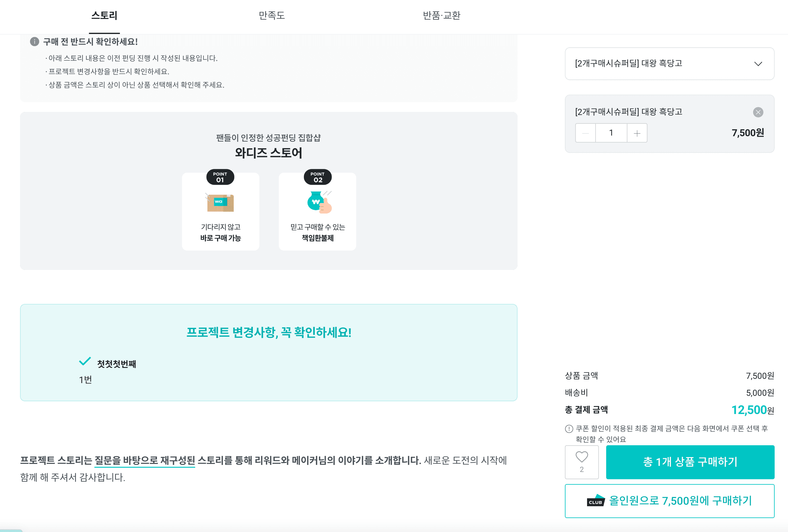788x532 pixels.
Task: Open the 만족도 tab
Action: [272, 15]
